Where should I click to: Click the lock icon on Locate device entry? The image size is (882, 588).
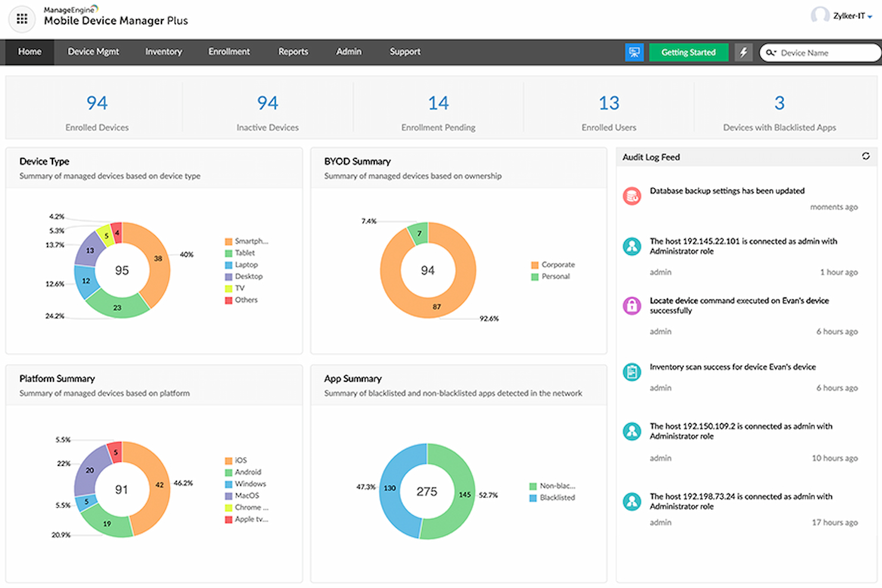632,305
